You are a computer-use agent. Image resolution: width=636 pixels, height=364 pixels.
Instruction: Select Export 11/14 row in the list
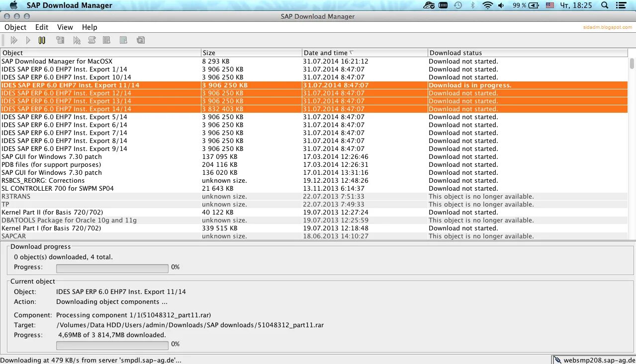pos(314,85)
